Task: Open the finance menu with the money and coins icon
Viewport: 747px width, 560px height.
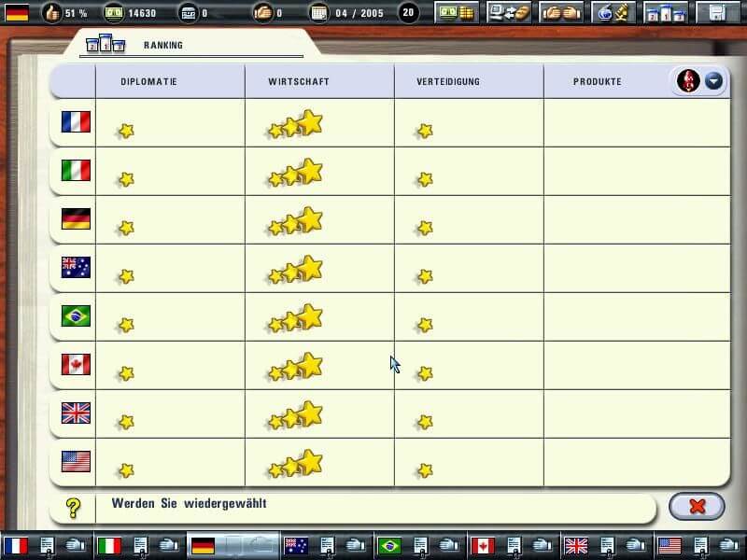Action: click(457, 12)
